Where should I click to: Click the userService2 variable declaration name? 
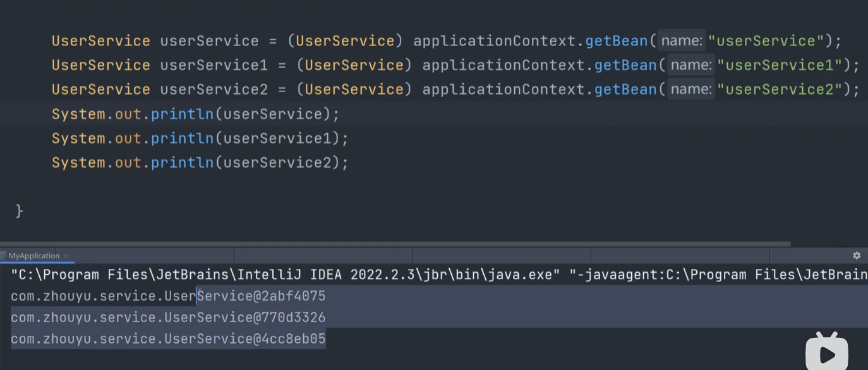[x=214, y=90]
